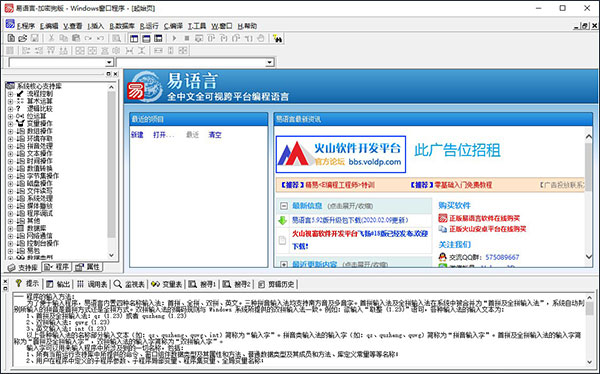Click the 打开... link in recent projects
Viewport: 600px width, 374px height.
click(x=163, y=135)
